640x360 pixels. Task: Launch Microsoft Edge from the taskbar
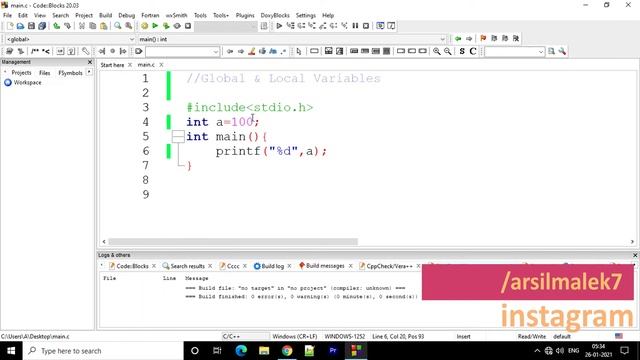241,351
